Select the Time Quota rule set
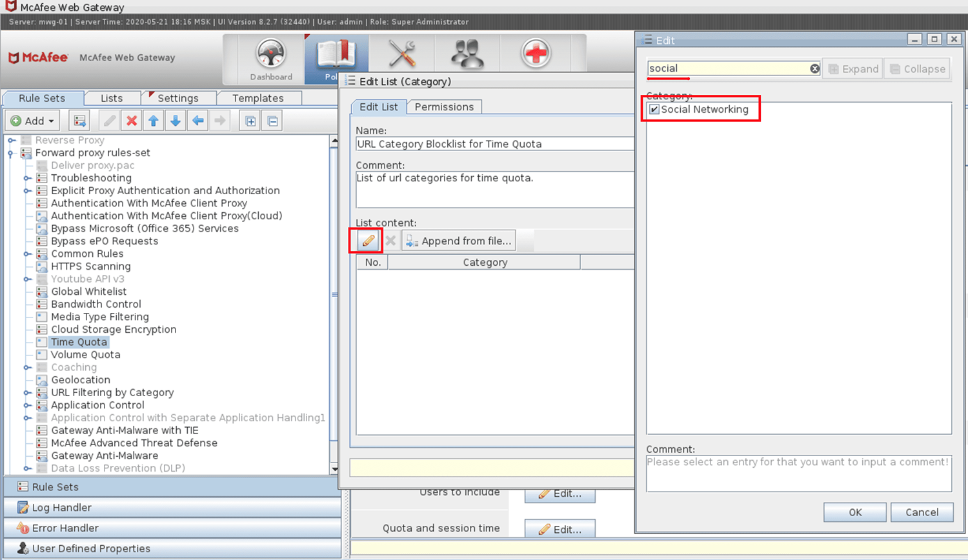 click(79, 343)
